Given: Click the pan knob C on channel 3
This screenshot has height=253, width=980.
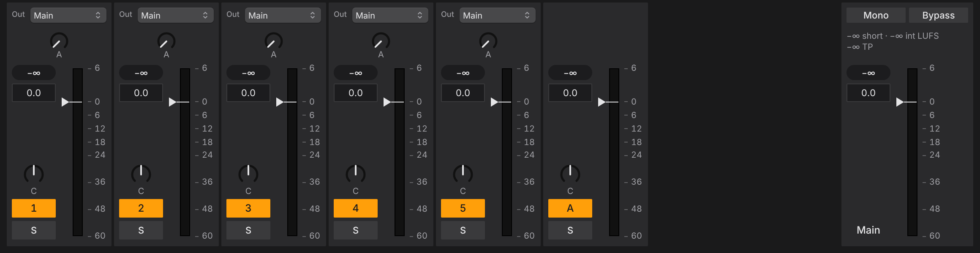Looking at the screenshot, I should click(x=248, y=174).
